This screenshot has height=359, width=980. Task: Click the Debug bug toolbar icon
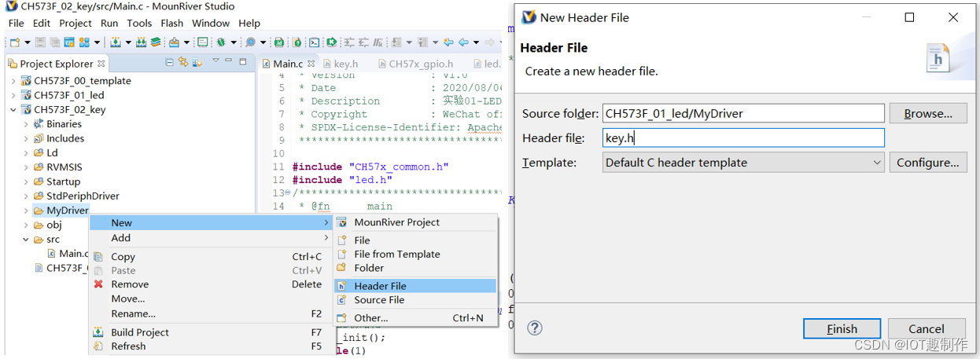coord(220,42)
